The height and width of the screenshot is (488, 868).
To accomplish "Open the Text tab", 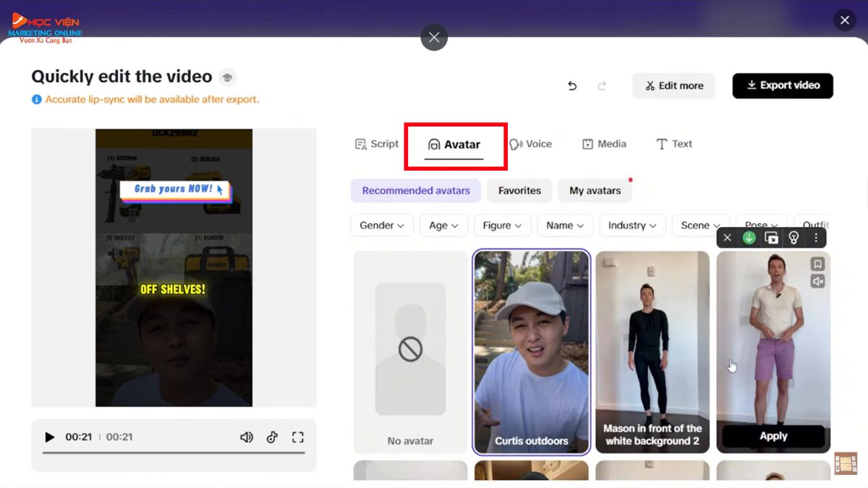I will (x=673, y=144).
